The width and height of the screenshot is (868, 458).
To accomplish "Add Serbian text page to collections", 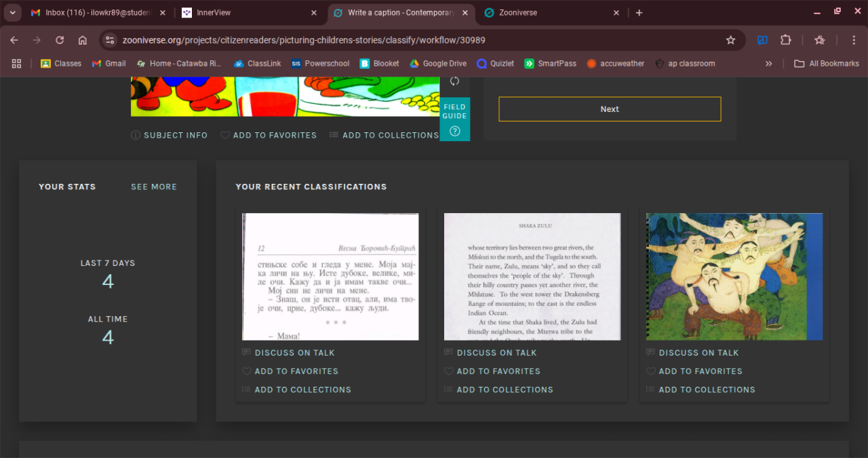I will pos(297,389).
